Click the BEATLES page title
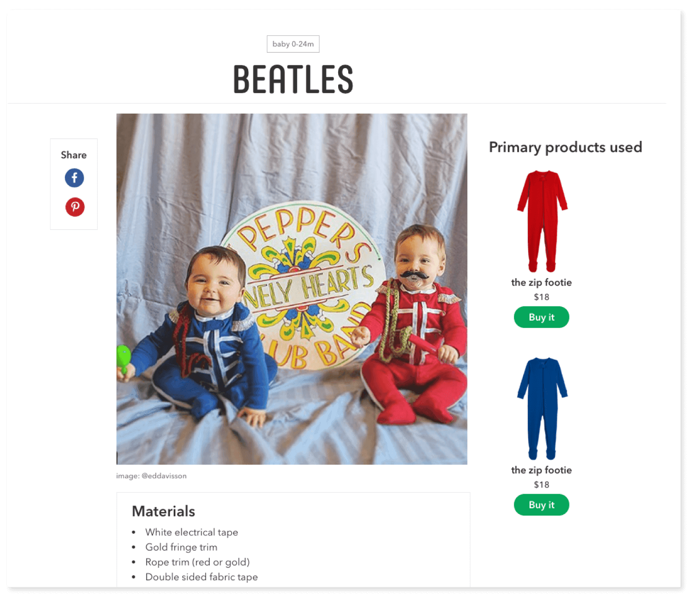The height and width of the screenshot is (607, 700). point(293,79)
